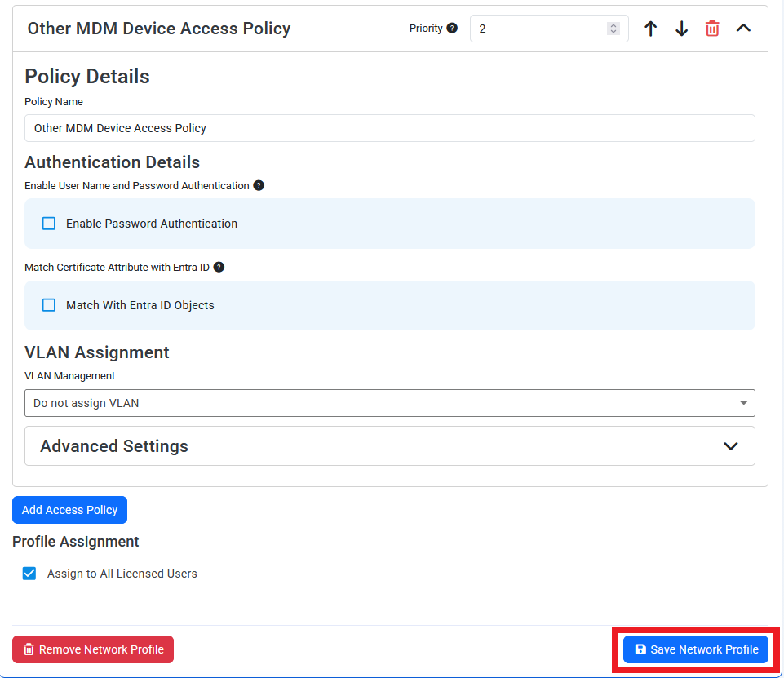Click the Authentication Details heading
The image size is (784, 678).
click(112, 162)
